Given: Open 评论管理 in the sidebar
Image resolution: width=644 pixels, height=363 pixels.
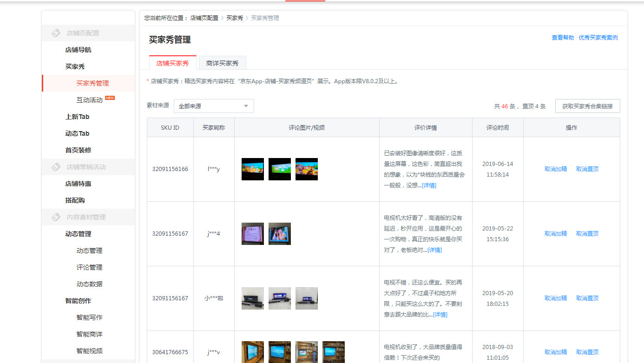Looking at the screenshot, I should 89,267.
